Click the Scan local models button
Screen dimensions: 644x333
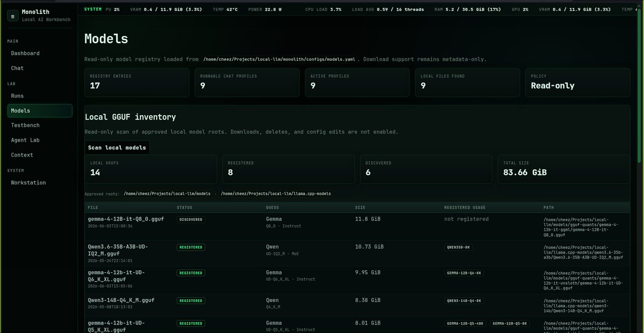tap(117, 147)
